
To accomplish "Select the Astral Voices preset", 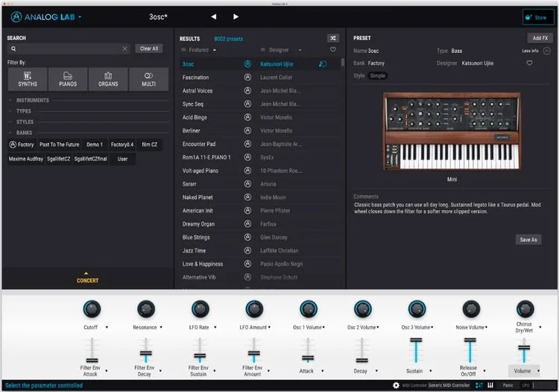I will [x=198, y=91].
